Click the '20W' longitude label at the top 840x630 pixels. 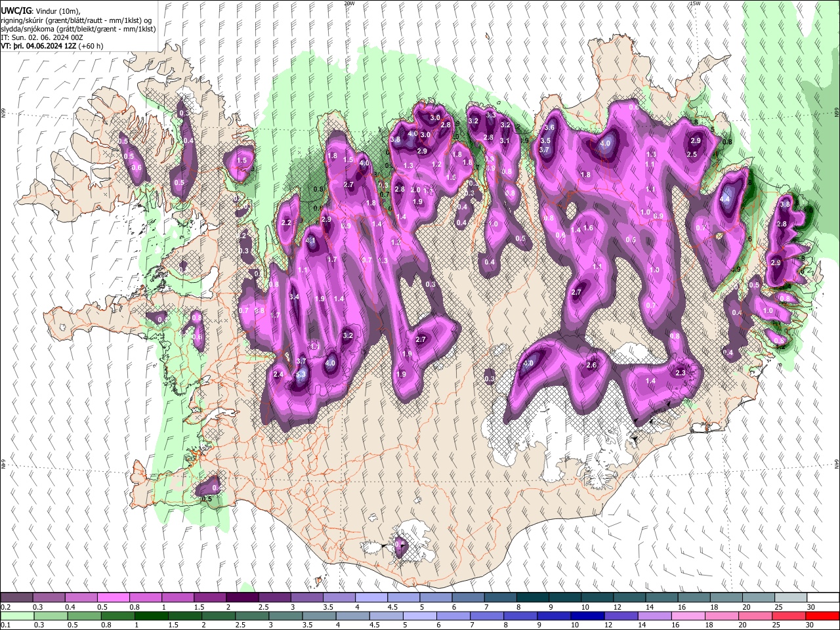point(349,3)
